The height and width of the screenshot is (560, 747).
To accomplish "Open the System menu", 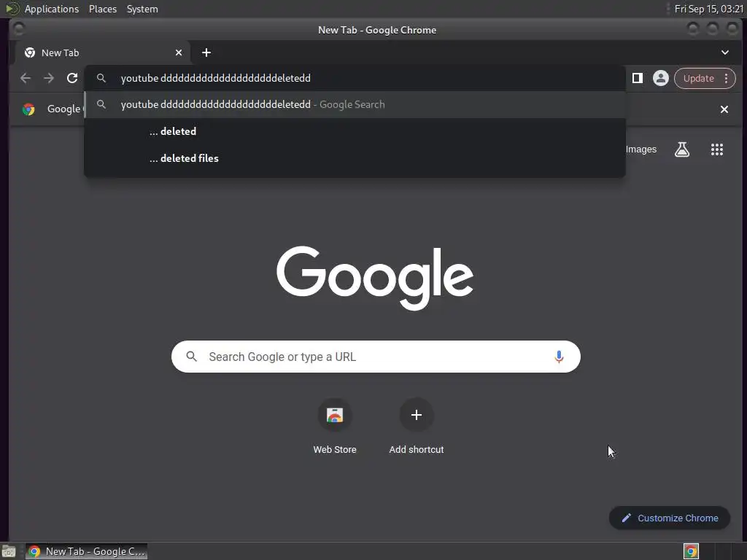I will coord(142,9).
